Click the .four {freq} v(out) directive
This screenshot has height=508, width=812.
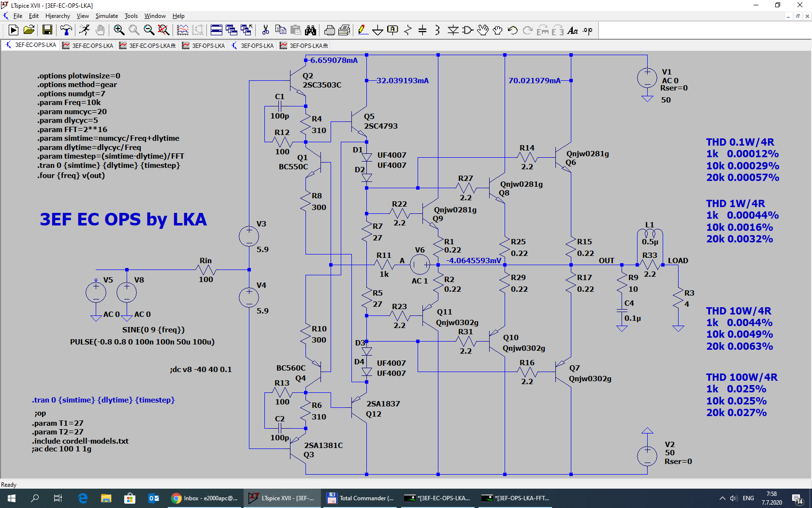71,176
